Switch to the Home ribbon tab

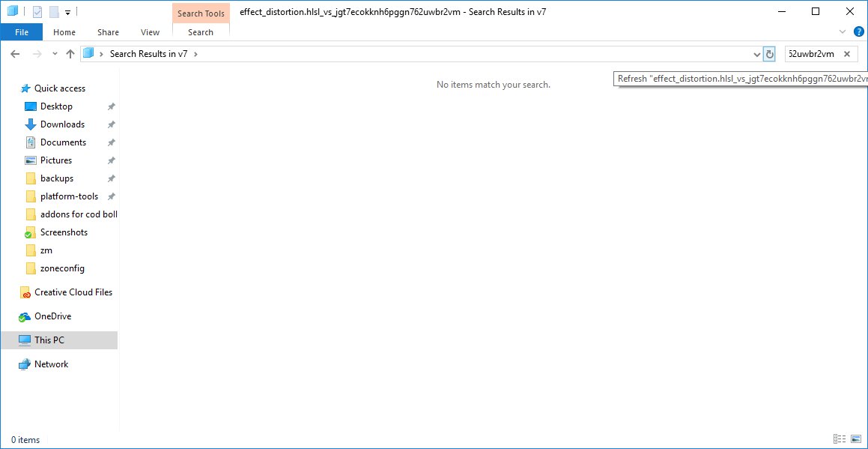[64, 32]
